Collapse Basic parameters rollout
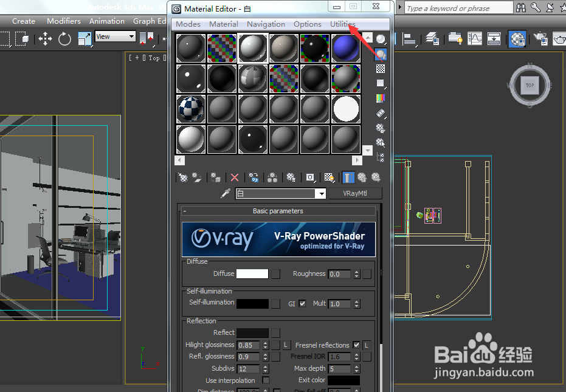 (x=277, y=211)
